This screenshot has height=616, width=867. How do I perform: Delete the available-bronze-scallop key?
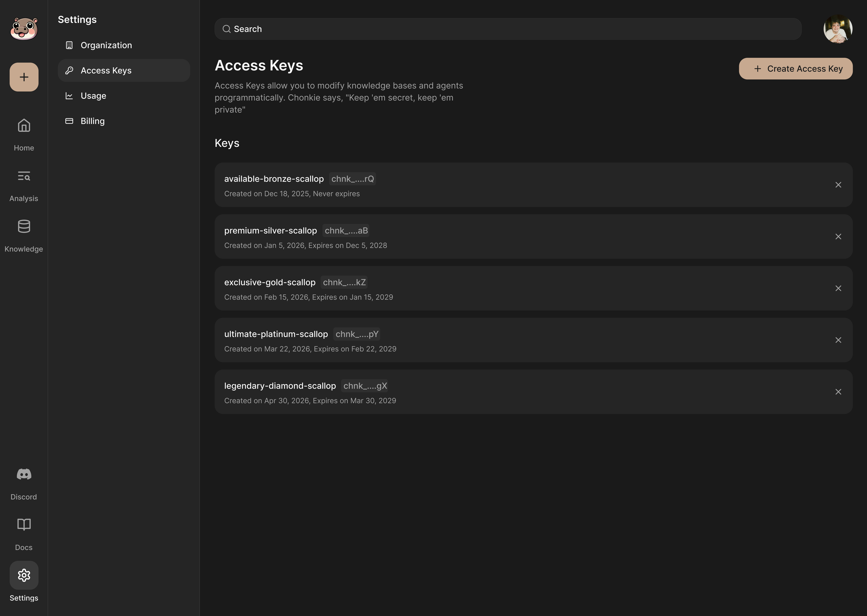coord(838,185)
